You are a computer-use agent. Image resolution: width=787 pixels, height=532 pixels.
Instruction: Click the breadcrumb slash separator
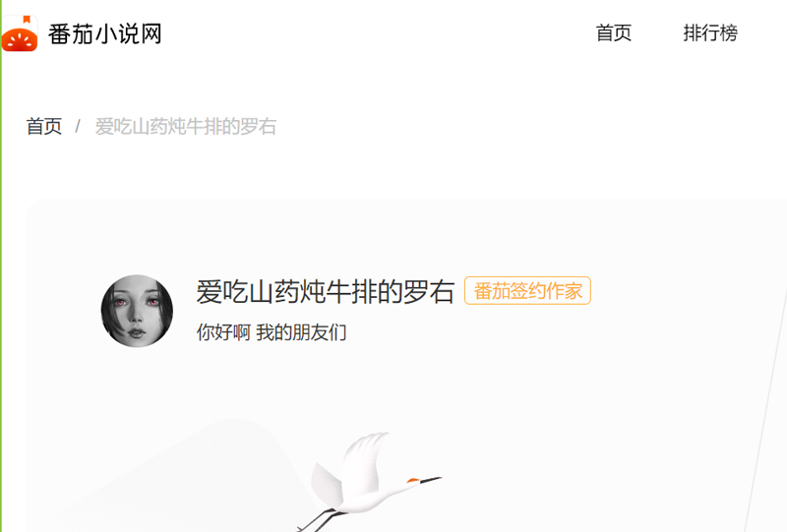pos(78,127)
